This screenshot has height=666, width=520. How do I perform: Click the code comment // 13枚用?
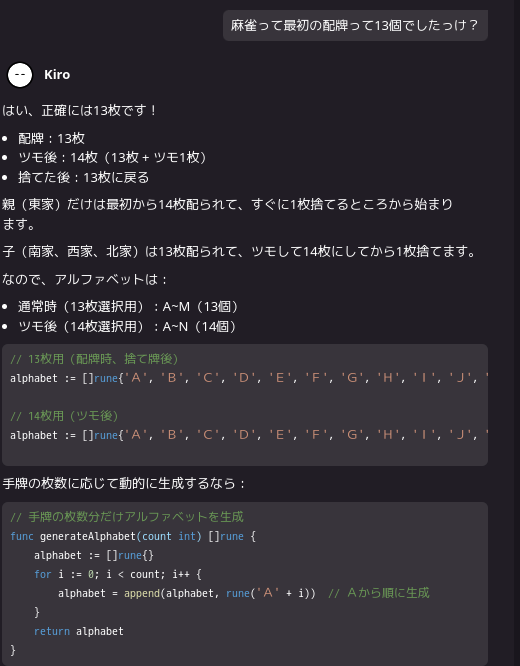click(94, 359)
